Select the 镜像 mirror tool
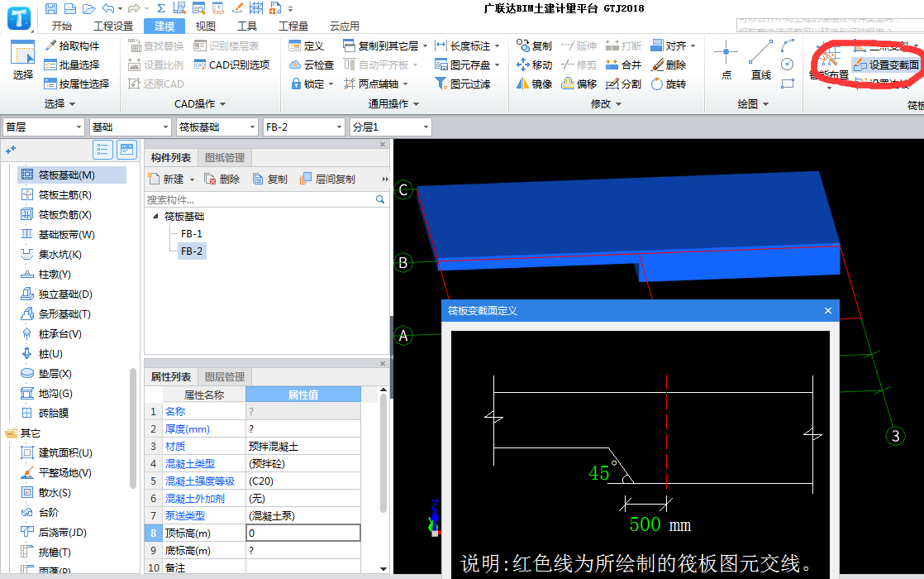This screenshot has height=579, width=924. pyautogui.click(x=535, y=84)
